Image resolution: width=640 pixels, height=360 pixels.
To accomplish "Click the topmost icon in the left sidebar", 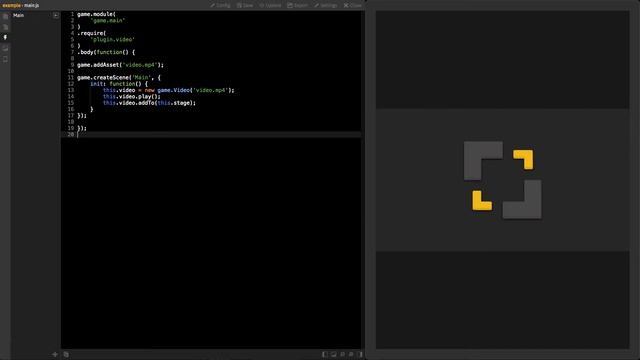I will click(5, 16).
